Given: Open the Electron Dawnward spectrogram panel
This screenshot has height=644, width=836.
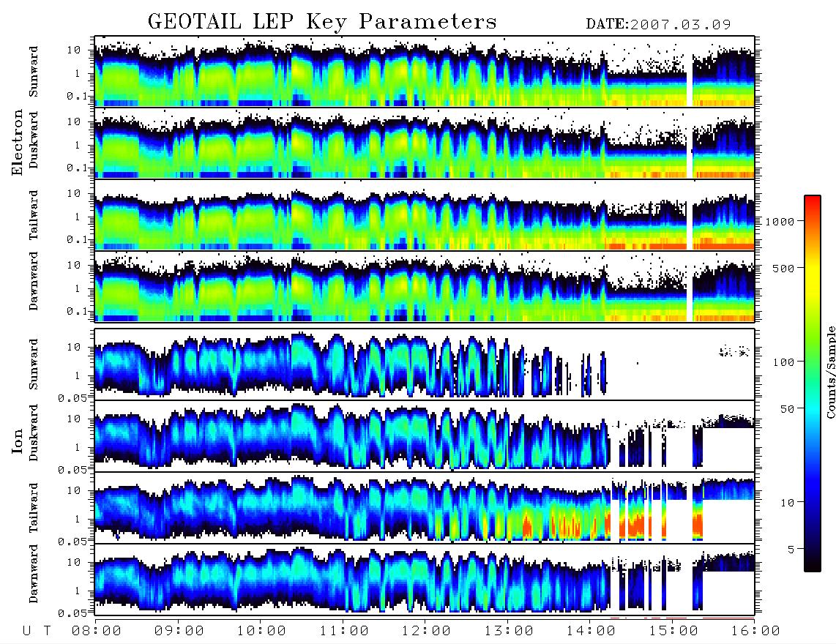Looking at the screenshot, I should 425,286.
